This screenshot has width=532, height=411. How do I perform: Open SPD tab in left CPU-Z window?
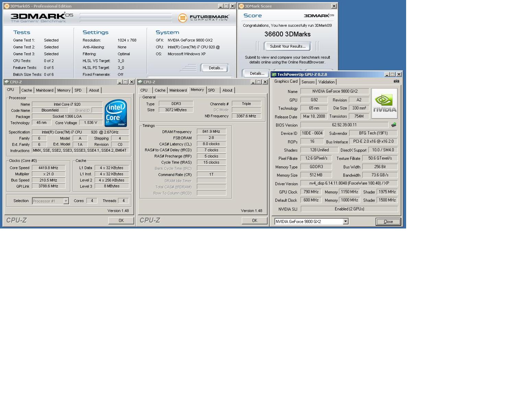(78, 90)
